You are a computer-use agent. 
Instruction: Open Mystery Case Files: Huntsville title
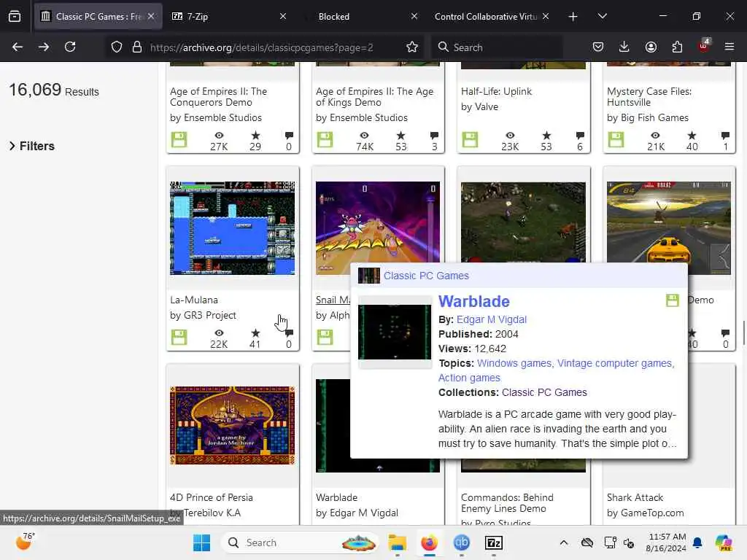649,97
